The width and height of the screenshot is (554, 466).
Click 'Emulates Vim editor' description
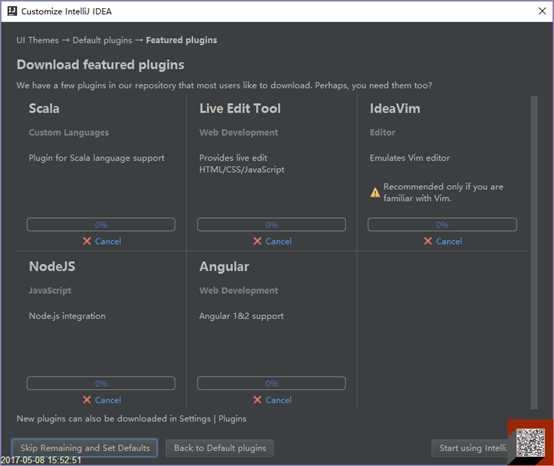click(409, 158)
